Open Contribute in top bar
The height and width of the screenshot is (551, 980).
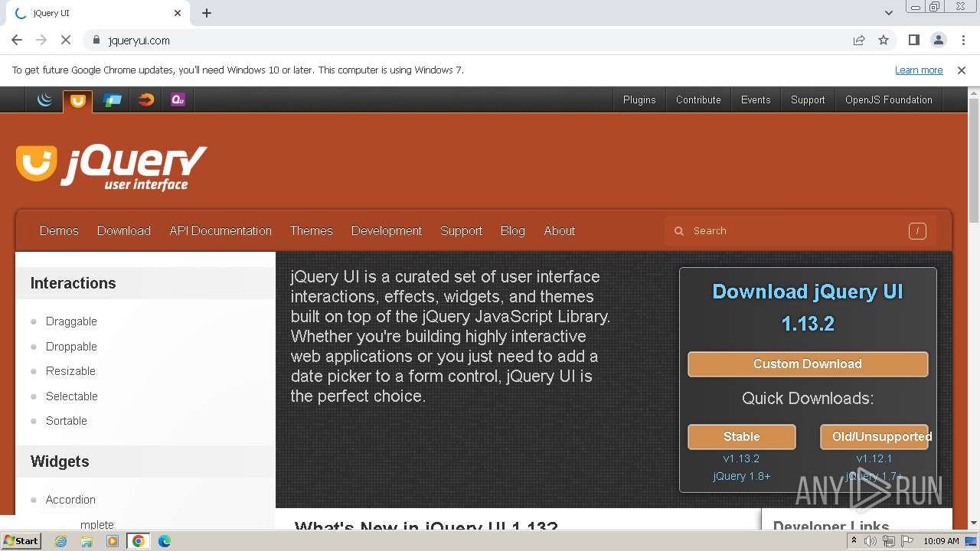click(x=698, y=99)
